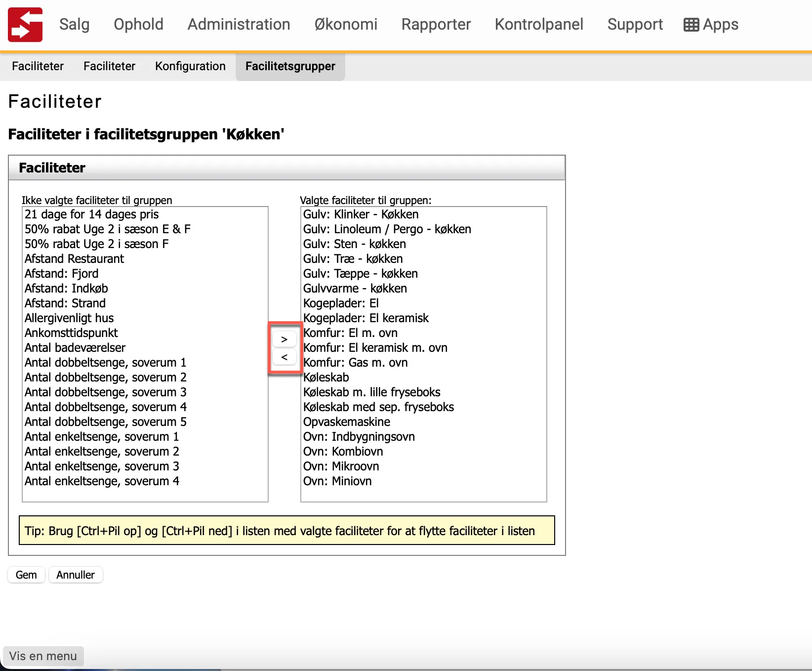Open the Salg menu

(x=74, y=24)
